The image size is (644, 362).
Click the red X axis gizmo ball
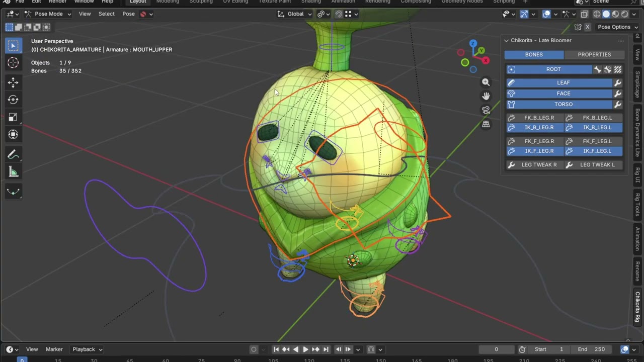(486, 60)
